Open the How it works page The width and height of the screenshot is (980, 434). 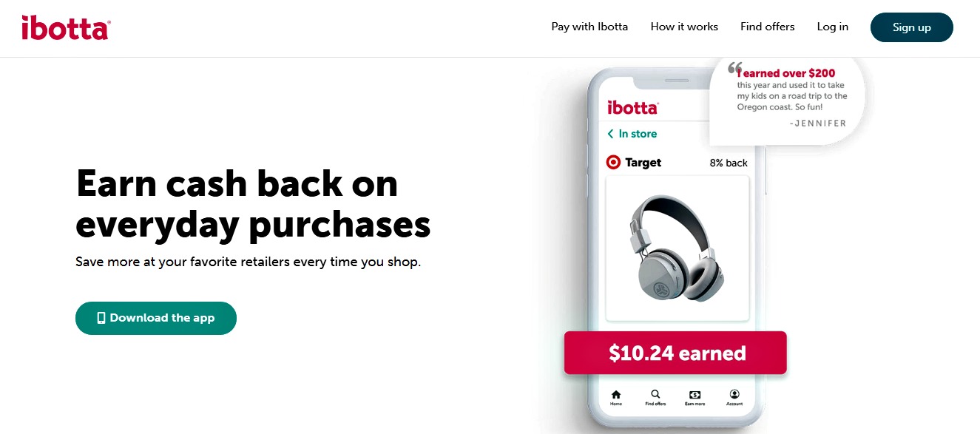click(x=684, y=27)
